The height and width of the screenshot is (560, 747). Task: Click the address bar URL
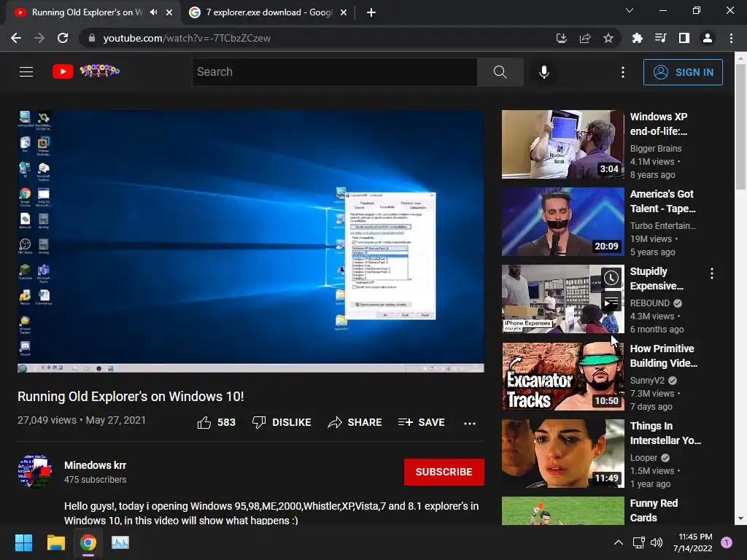coord(187,38)
